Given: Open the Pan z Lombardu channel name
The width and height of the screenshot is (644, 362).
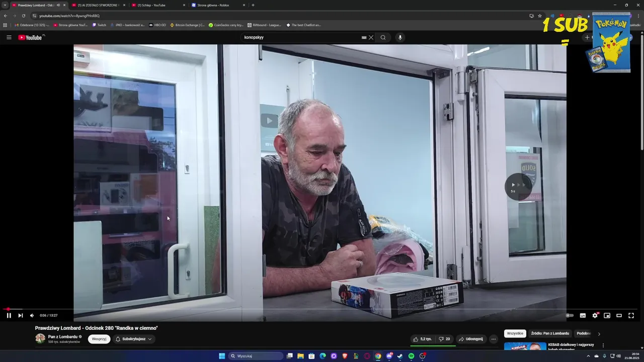Looking at the screenshot, I should click(62, 336).
